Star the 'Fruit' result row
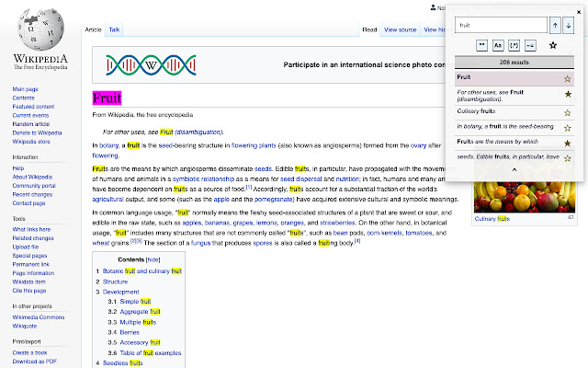This screenshot has width=588, height=368. pyautogui.click(x=567, y=78)
